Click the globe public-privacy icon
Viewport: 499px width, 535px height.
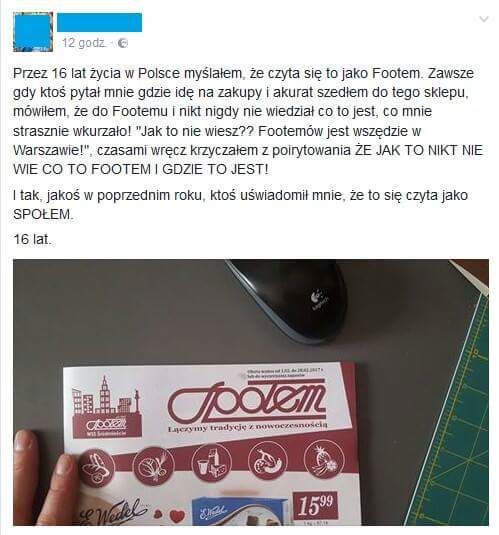(123, 43)
